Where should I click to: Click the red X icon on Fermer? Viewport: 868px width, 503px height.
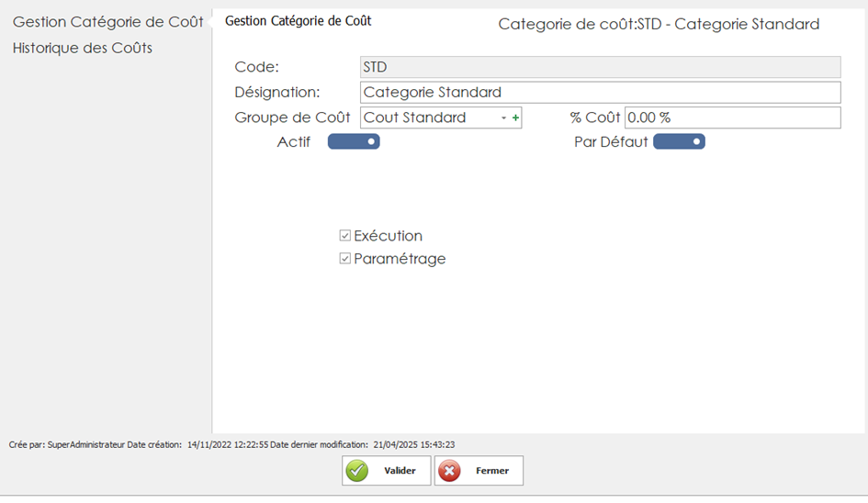450,471
